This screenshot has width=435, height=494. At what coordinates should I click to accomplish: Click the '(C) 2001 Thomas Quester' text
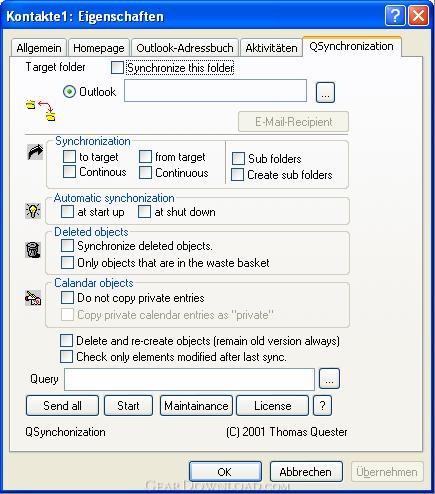tap(287, 432)
